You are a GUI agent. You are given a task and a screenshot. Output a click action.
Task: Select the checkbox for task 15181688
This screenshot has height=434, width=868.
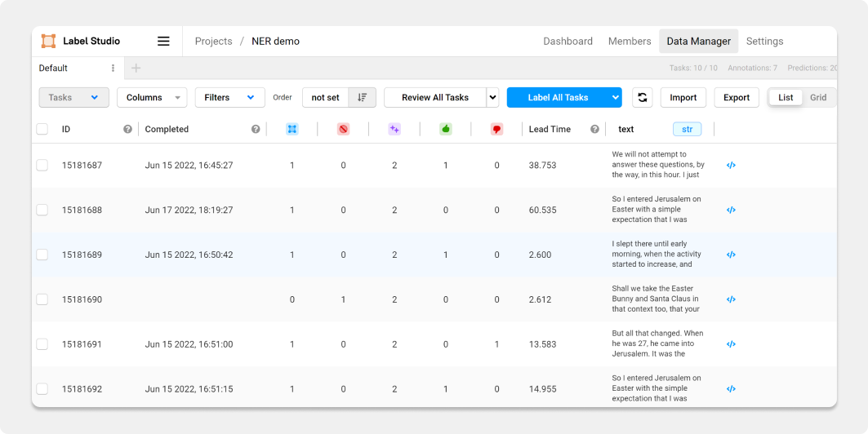42,210
